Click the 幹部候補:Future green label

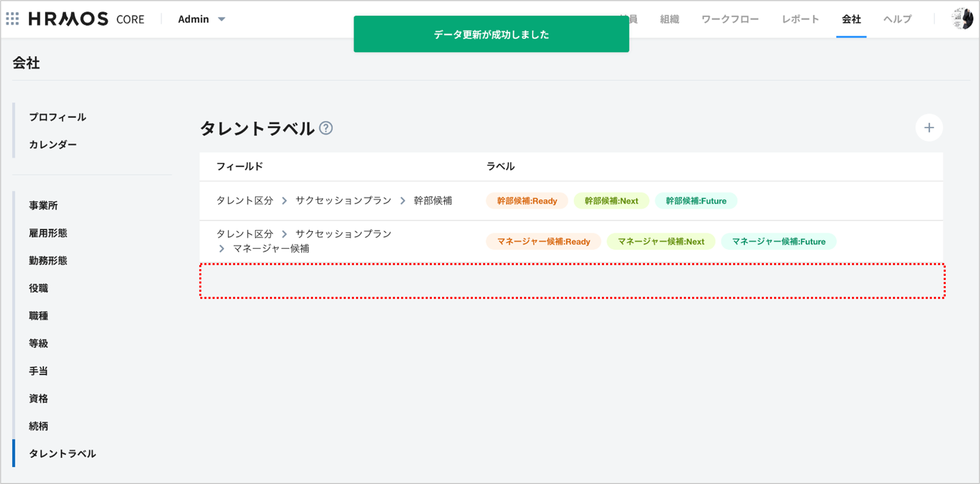coord(695,201)
